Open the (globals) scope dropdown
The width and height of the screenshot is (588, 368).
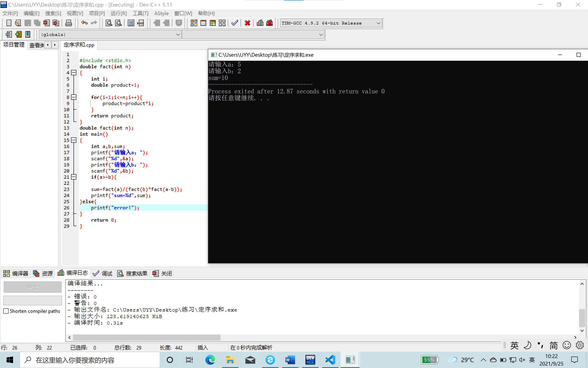pyautogui.click(x=178, y=35)
